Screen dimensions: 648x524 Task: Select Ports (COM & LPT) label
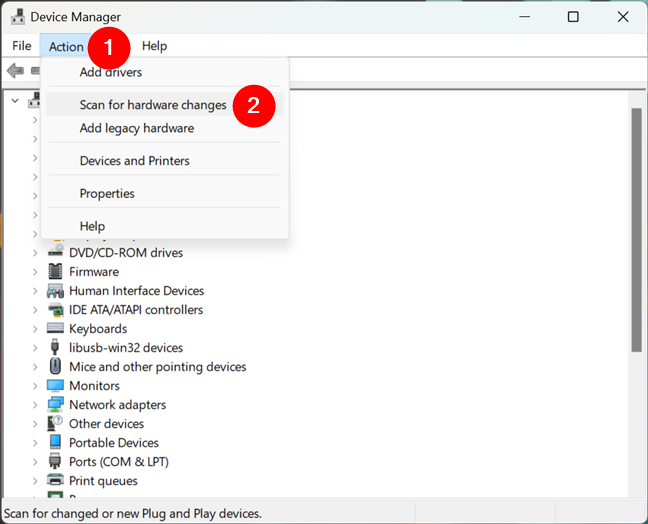point(119,462)
